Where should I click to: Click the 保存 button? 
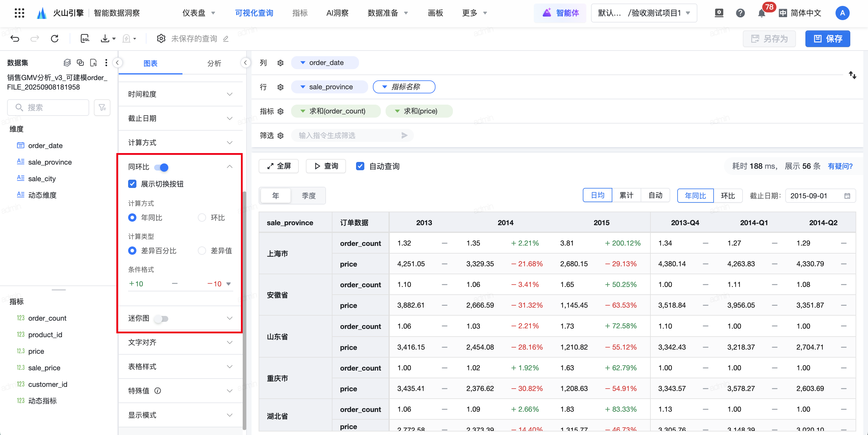[x=827, y=38]
